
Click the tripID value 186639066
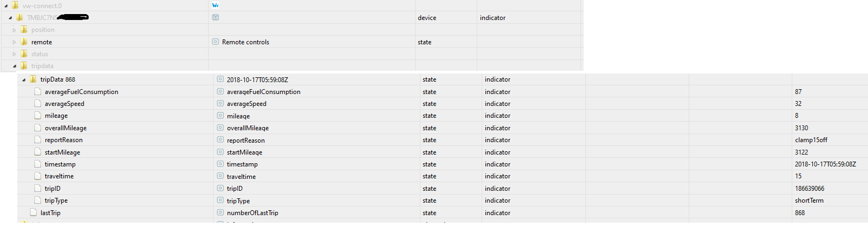coord(809,189)
